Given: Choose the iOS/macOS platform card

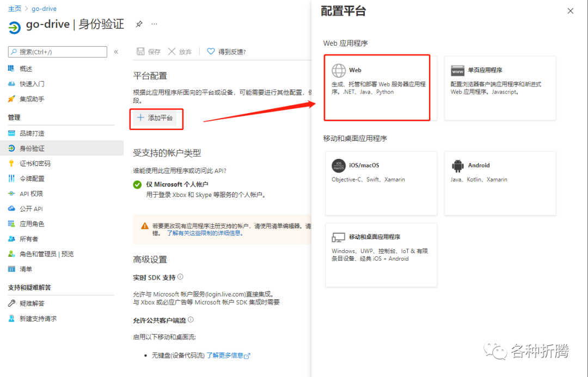Looking at the screenshot, I should (381, 183).
